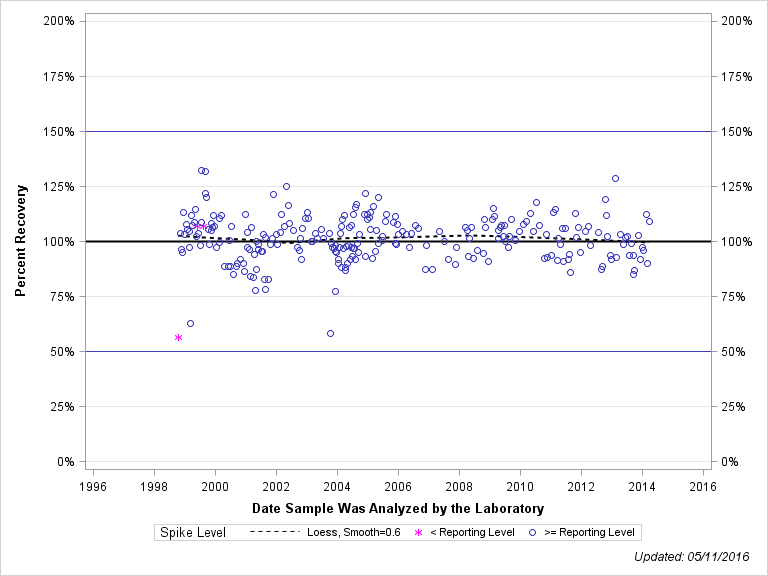Click the right axis '150%' label
768x576 pixels.
coord(737,132)
